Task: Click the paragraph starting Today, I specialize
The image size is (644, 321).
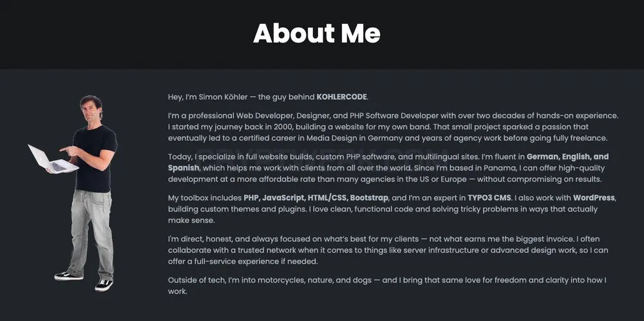Action: coord(388,168)
